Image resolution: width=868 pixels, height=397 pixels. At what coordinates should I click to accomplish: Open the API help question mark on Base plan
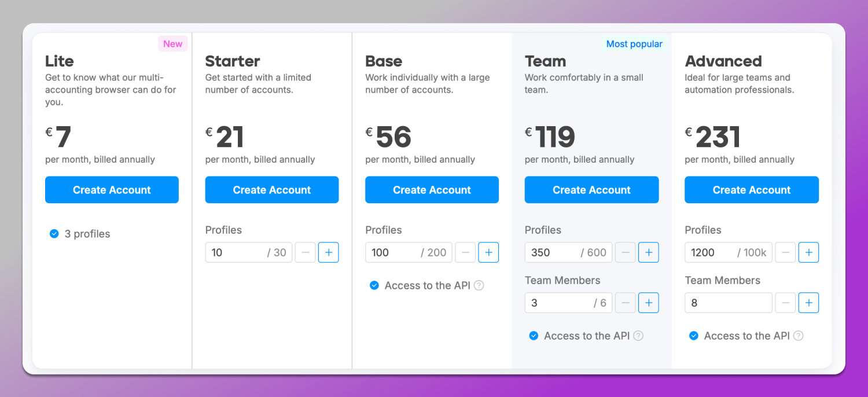(x=479, y=285)
